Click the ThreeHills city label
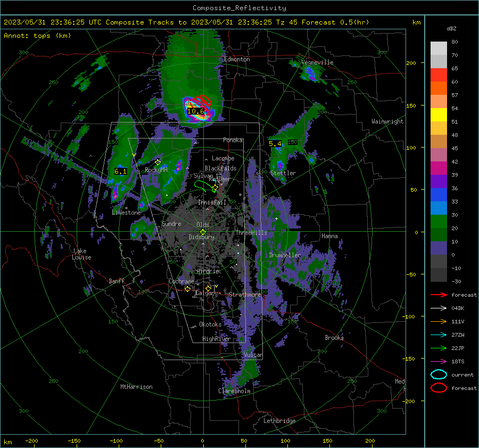Image resolution: width=479 pixels, height=448 pixels. 251,233
